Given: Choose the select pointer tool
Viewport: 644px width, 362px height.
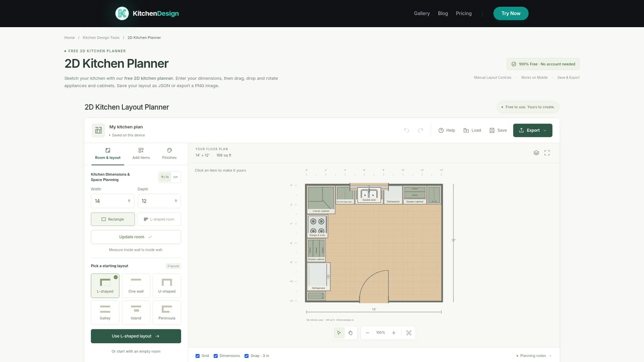Looking at the screenshot, I should [339, 333].
